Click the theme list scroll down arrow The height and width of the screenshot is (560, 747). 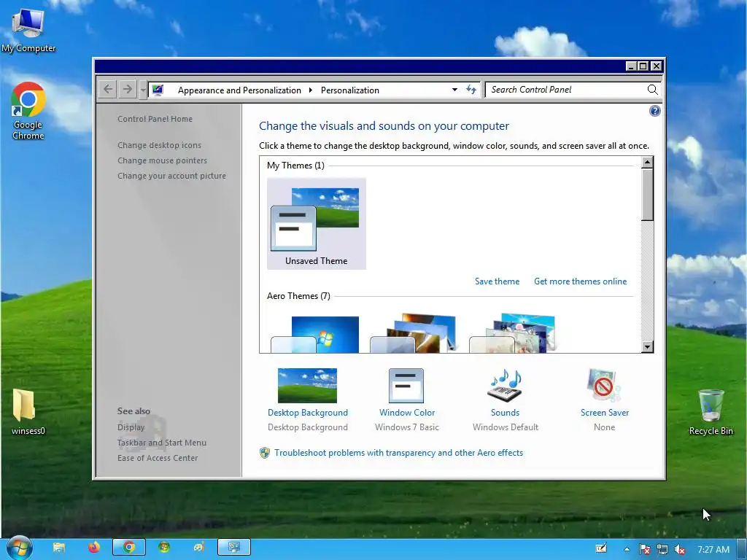[x=647, y=346]
